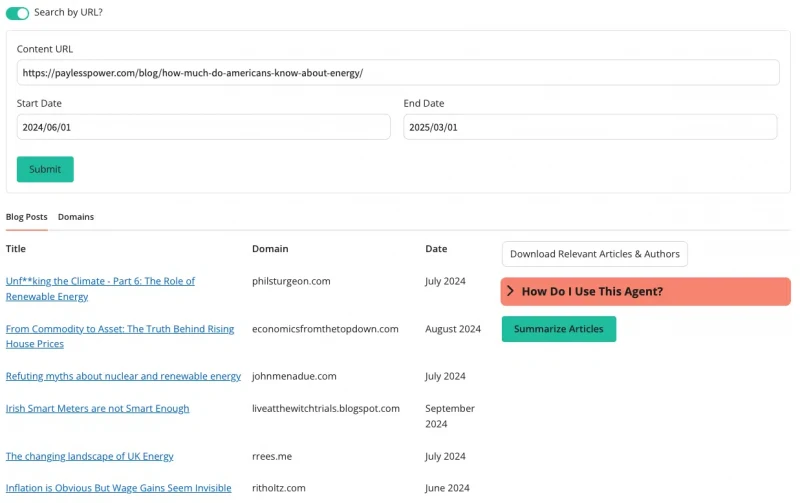
Task: Open Refuting myths about nuclear and renewable energy
Action: (123, 376)
